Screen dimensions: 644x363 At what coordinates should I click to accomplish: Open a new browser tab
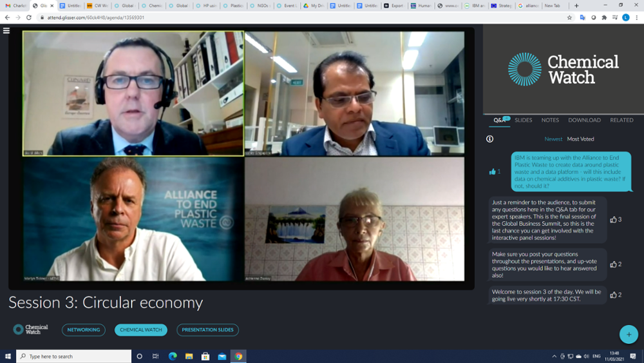576,6
